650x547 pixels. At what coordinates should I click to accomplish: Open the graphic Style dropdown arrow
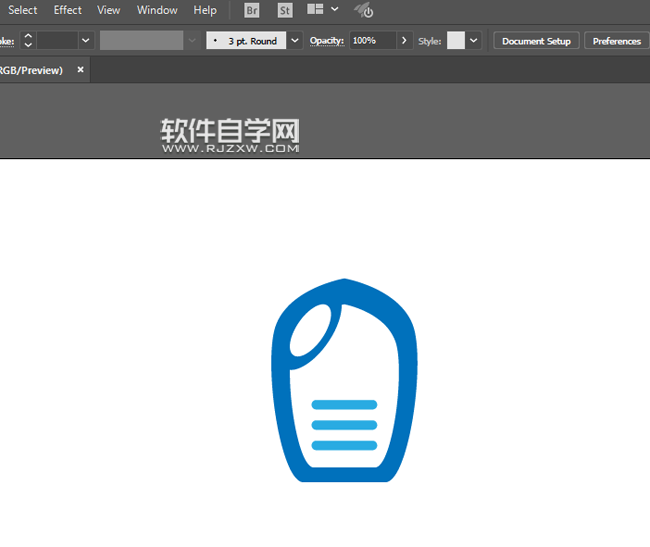[x=474, y=41]
